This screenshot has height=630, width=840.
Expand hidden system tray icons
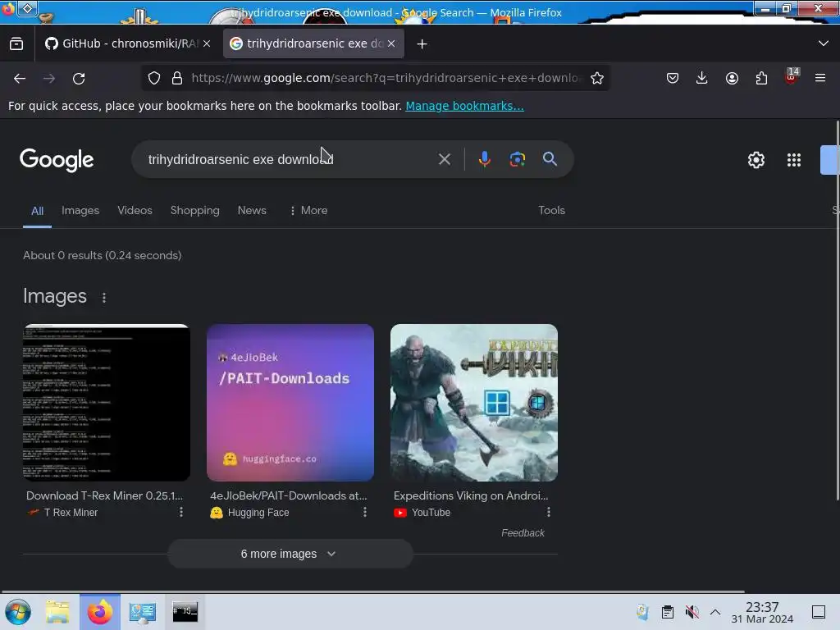pyautogui.click(x=715, y=612)
